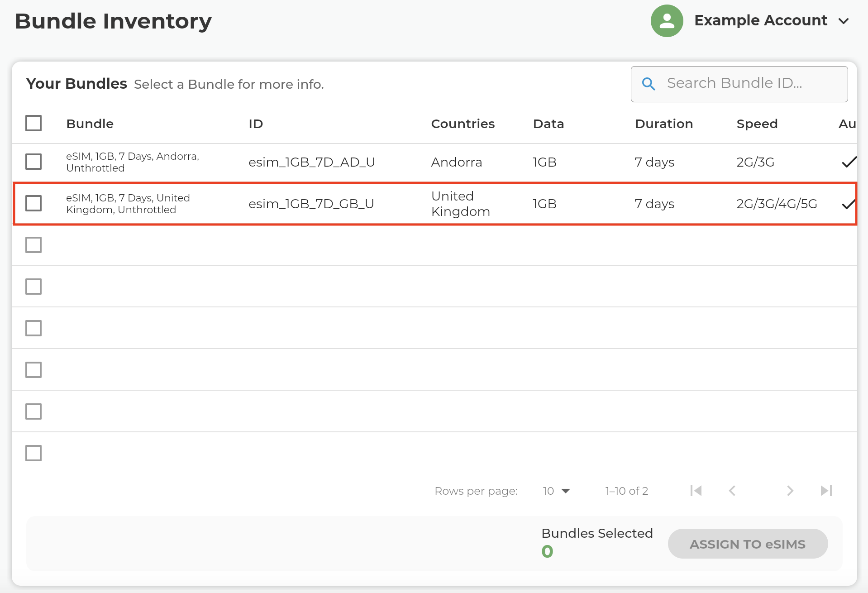Viewport: 868px width, 593px height.
Task: Open the rows per page dropdown
Action: (557, 491)
